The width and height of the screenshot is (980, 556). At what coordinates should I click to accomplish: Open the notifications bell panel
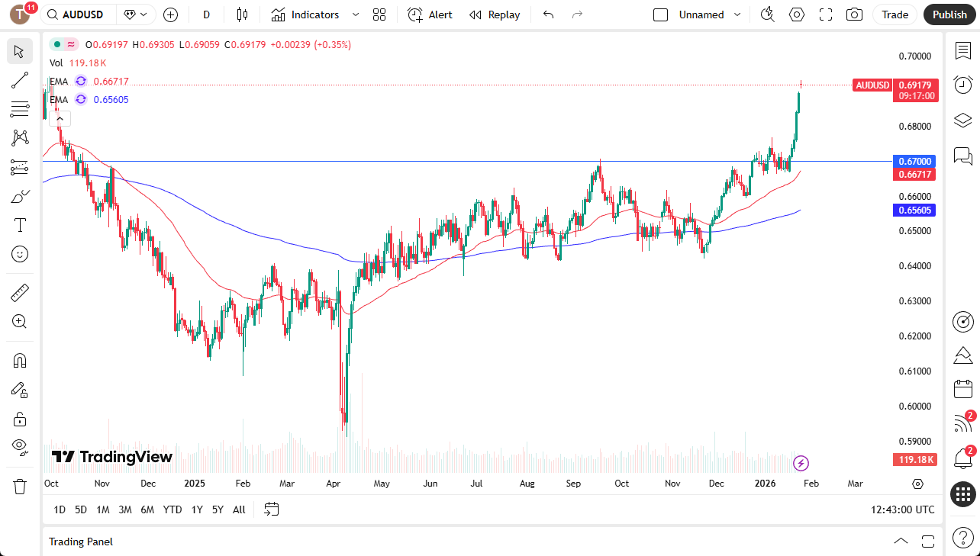tap(962, 458)
